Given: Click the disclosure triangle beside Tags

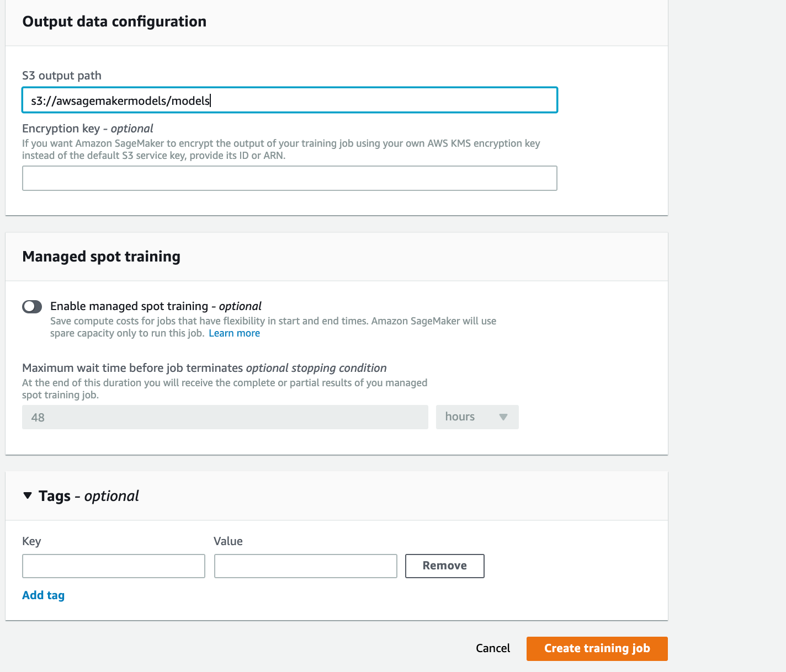Looking at the screenshot, I should [26, 496].
